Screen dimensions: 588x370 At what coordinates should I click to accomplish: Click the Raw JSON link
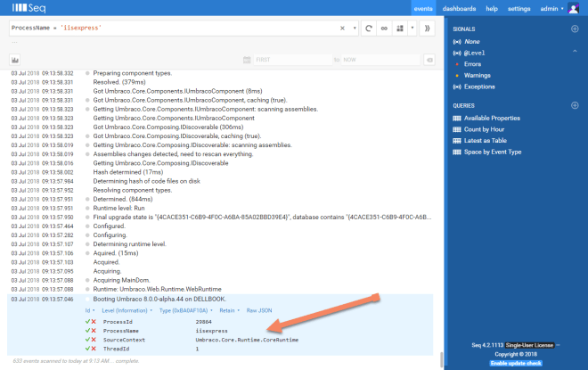coord(261,311)
